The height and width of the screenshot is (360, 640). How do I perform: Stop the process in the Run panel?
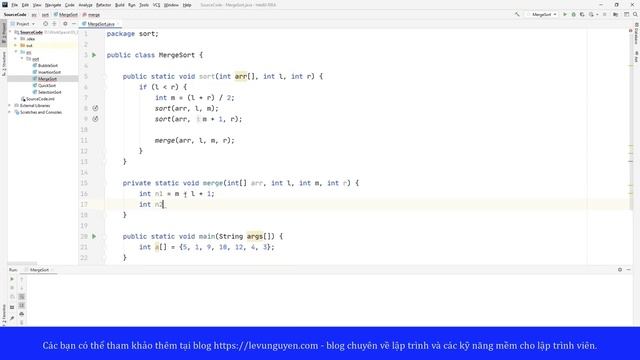(x=12, y=288)
